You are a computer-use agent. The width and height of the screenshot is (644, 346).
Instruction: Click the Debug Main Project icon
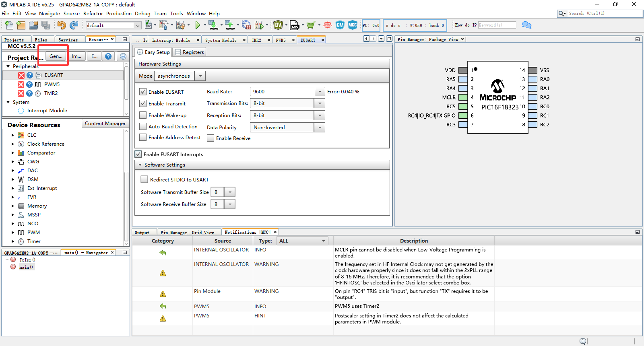click(x=259, y=25)
